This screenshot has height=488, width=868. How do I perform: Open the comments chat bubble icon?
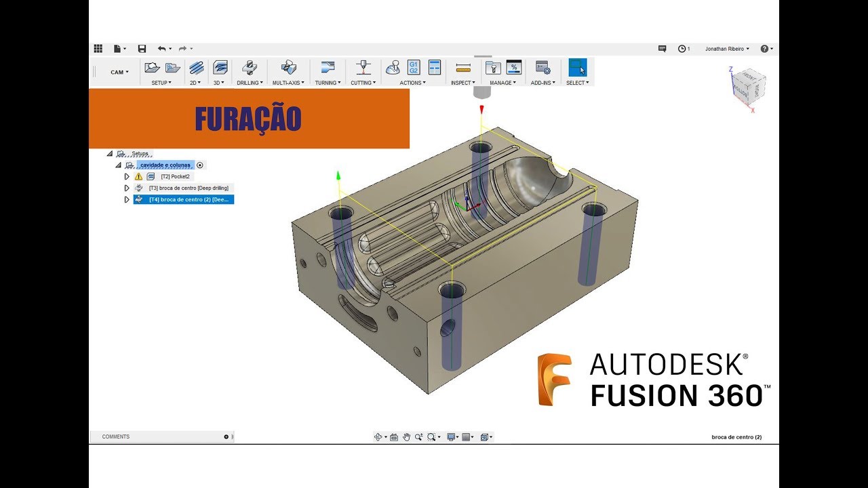[663, 49]
